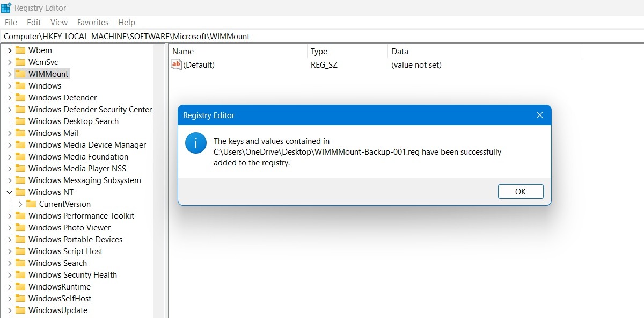Click the Windows Media Foundation folder icon

click(x=20, y=156)
